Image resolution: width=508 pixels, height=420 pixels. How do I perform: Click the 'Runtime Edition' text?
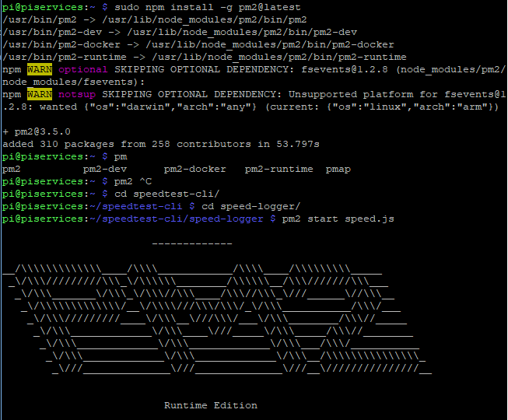pyautogui.click(x=211, y=405)
